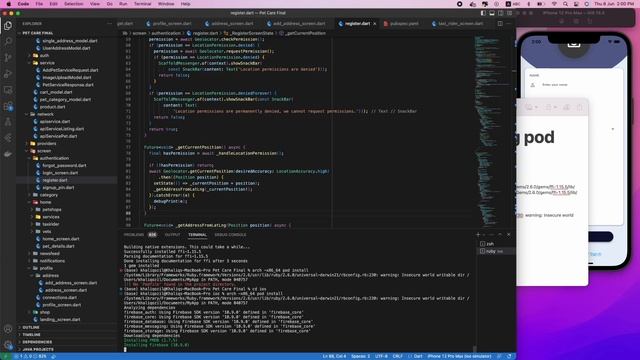The image size is (640, 360).
Task: Open editor more actions ellipsis
Action: 509,24
